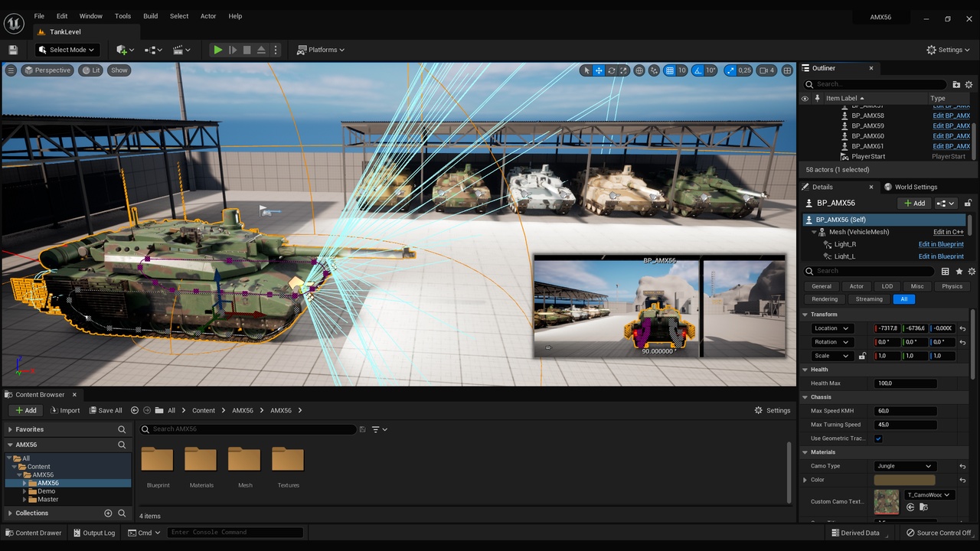Click the Edit BP_AMX link for BP_AMX58

(x=951, y=116)
